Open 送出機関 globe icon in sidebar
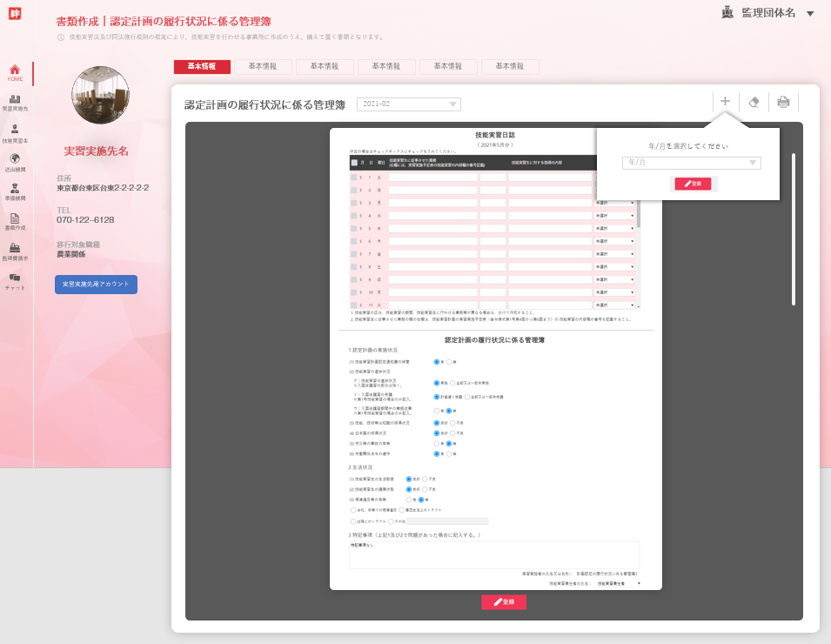831x644 pixels. pyautogui.click(x=15, y=162)
